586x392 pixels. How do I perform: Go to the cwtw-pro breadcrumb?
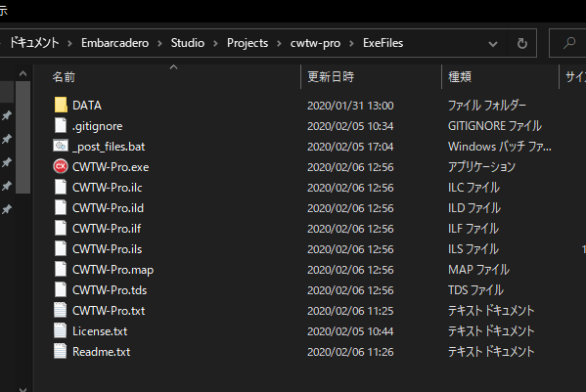315,43
